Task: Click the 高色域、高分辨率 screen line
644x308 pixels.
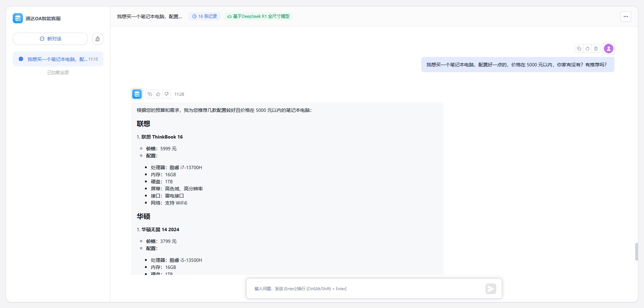Action: [177, 189]
